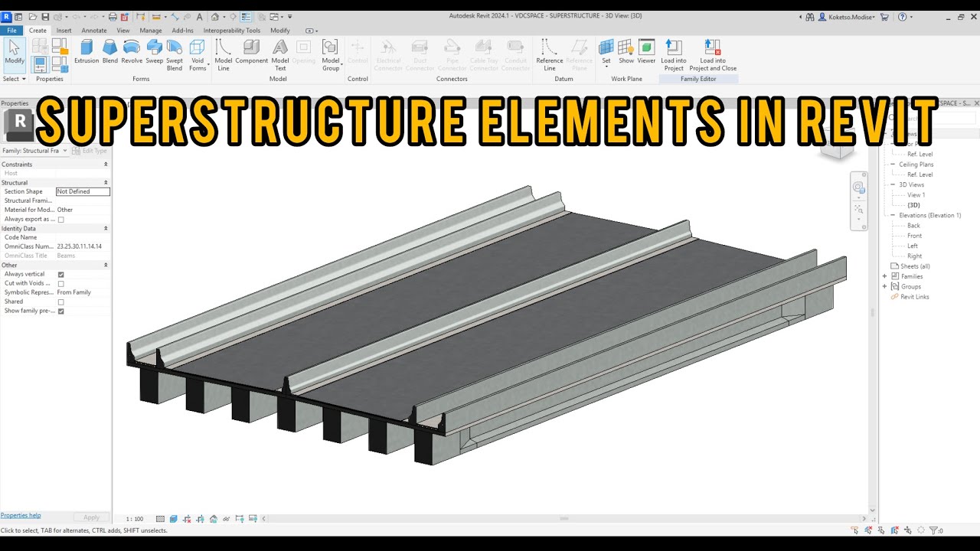
Task: Open the Help question mark icon
Action: pyautogui.click(x=903, y=17)
